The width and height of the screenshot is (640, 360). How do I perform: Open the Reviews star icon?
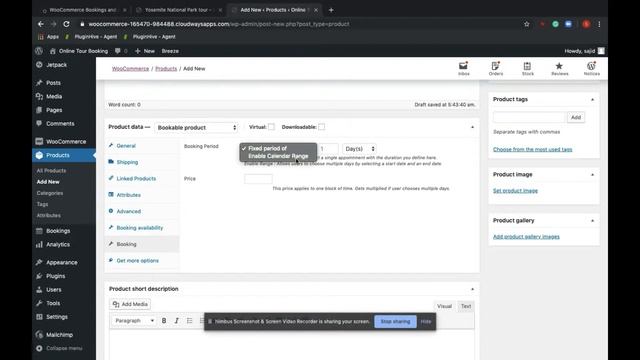(559, 68)
